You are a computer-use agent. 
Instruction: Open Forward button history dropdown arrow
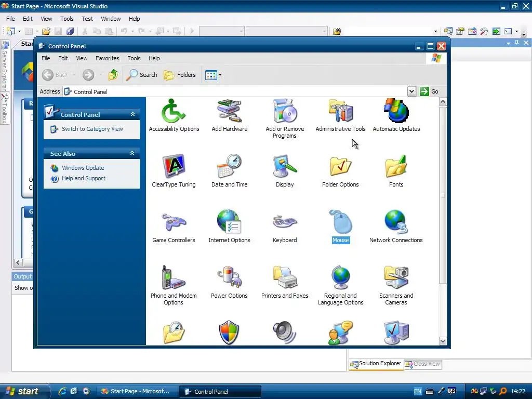click(101, 75)
